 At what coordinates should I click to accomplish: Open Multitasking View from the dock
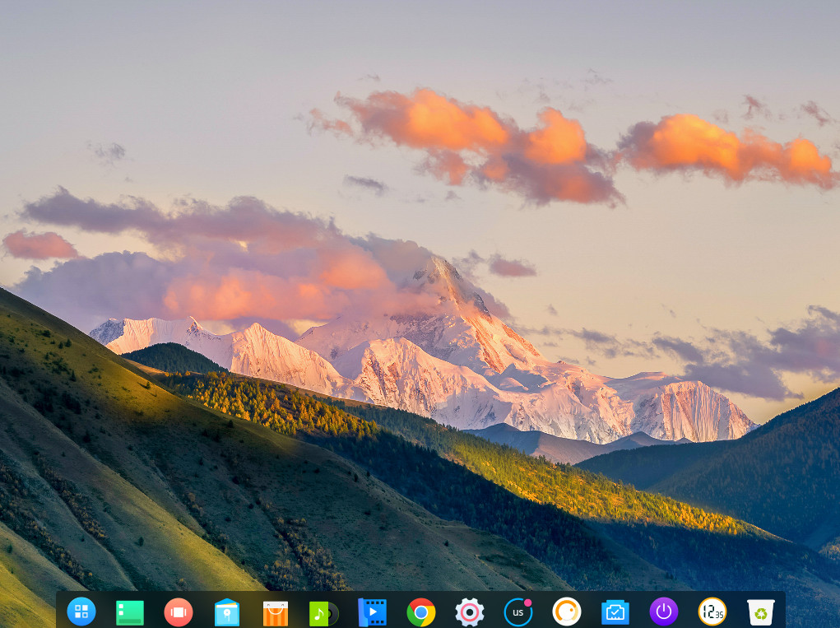pyautogui.click(x=179, y=612)
